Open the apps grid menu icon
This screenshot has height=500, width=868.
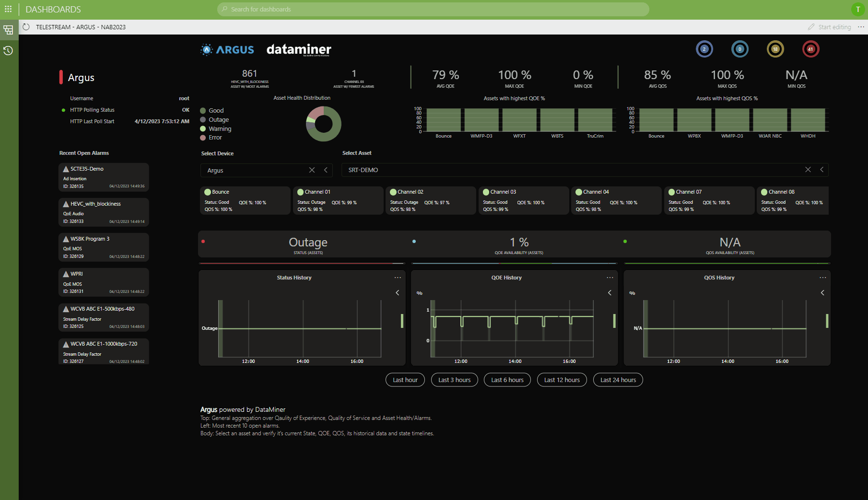click(x=8, y=9)
